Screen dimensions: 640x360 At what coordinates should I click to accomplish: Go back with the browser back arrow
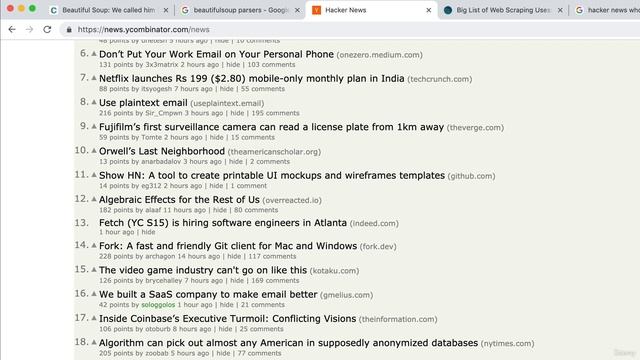tap(12, 29)
